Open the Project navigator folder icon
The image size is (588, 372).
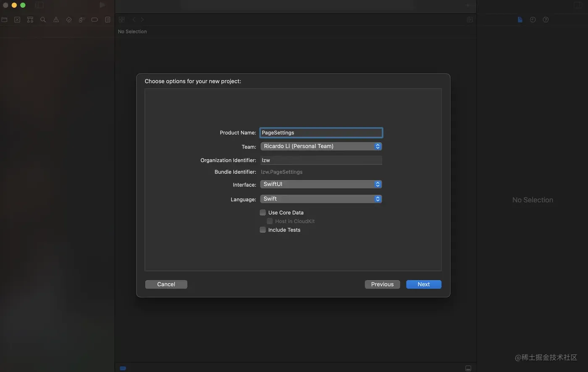tap(4, 19)
